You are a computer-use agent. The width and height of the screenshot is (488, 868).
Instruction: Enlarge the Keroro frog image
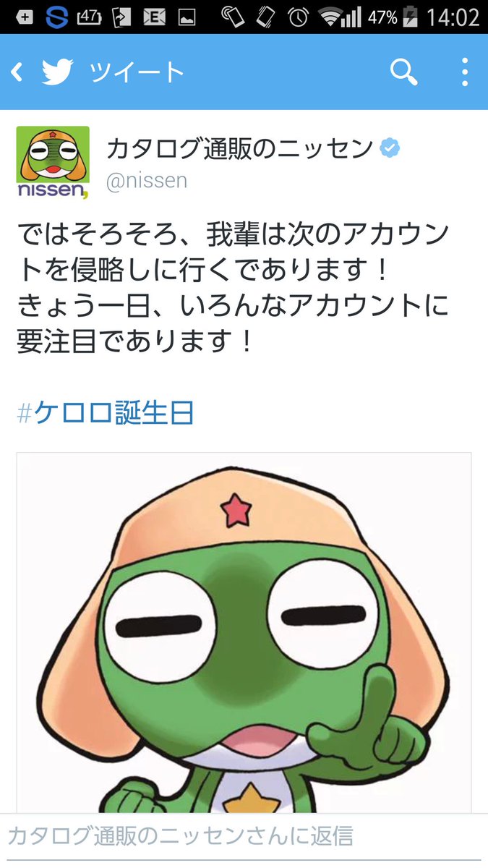[x=244, y=633]
